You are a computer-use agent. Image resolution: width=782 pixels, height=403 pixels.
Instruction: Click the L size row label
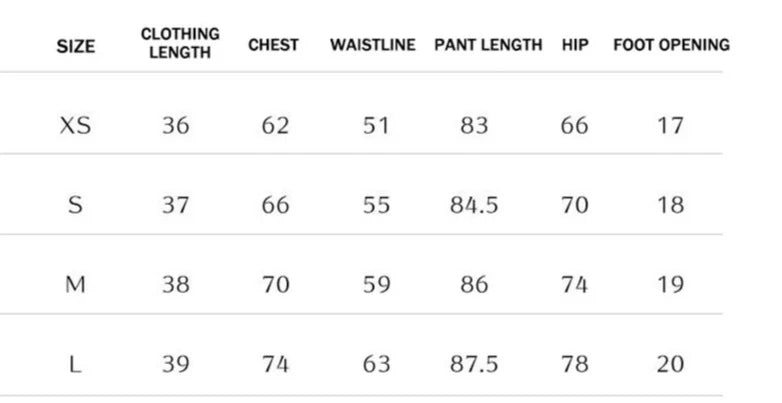coord(75,364)
